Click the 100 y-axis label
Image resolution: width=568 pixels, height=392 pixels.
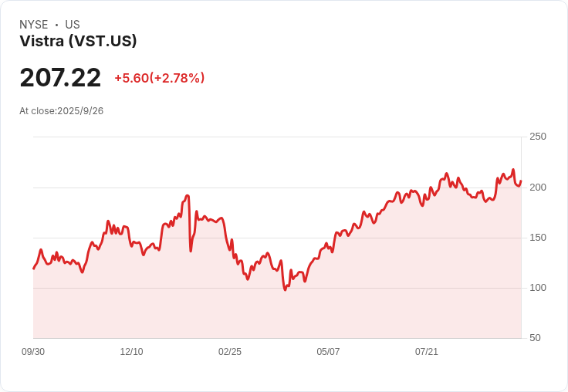[537, 288]
